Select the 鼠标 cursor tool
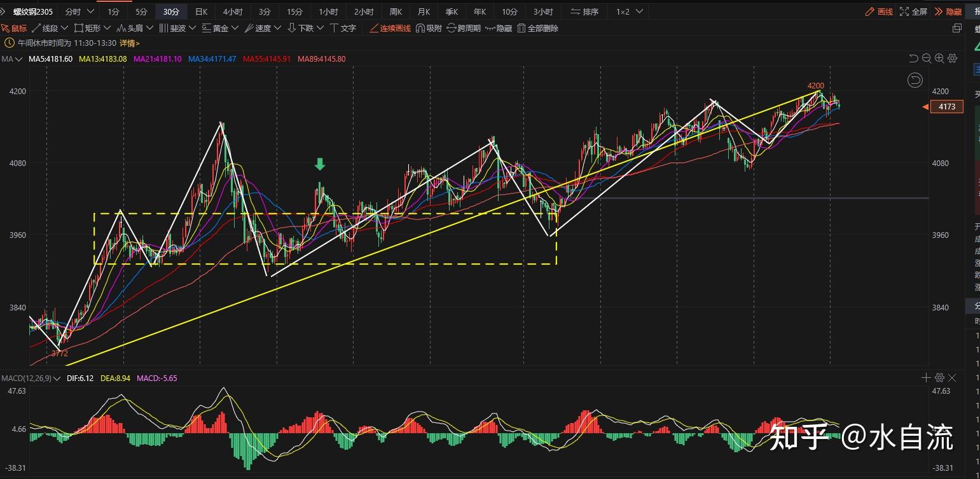 point(14,28)
